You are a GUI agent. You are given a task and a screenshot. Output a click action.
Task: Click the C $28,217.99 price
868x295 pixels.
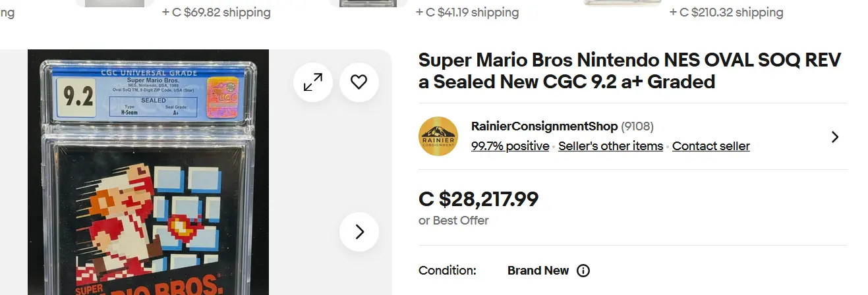(x=478, y=199)
